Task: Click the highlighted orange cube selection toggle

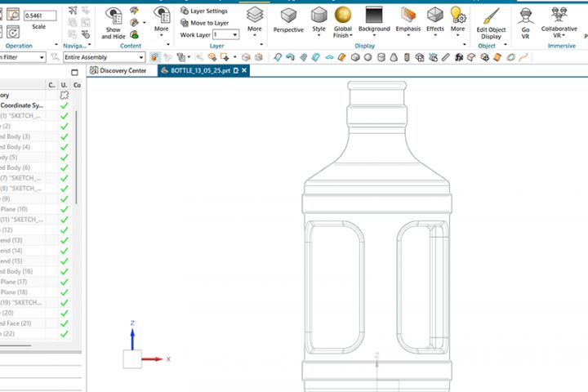Action: click(x=154, y=57)
